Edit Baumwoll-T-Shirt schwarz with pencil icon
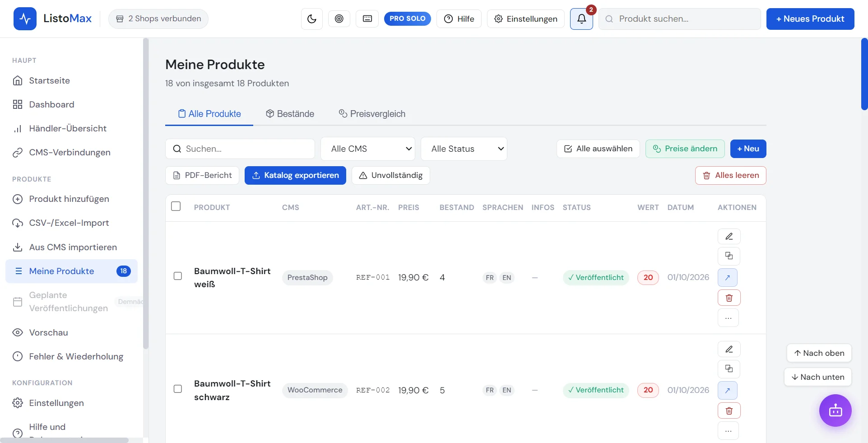 point(729,349)
